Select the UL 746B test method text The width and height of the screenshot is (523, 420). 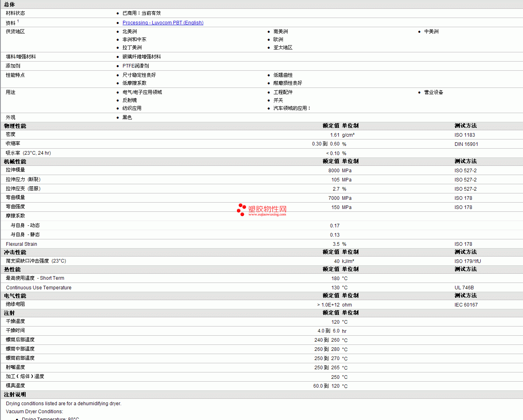(x=464, y=288)
